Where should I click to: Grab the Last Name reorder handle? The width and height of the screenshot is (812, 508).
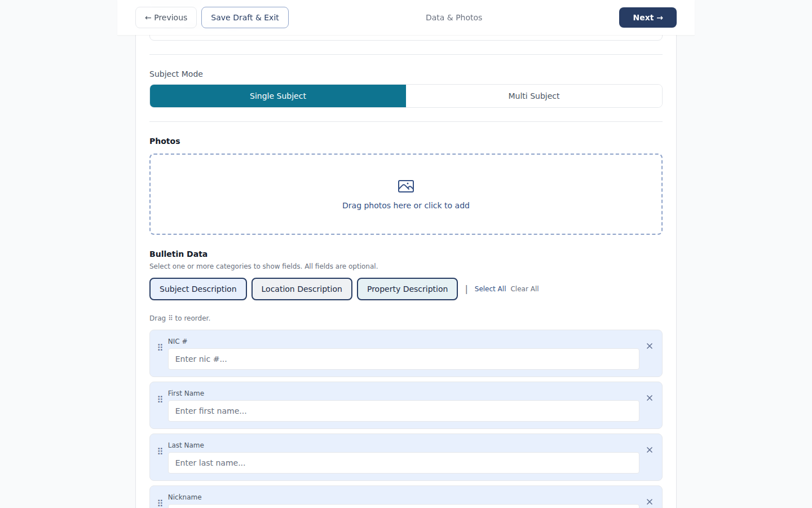point(160,451)
